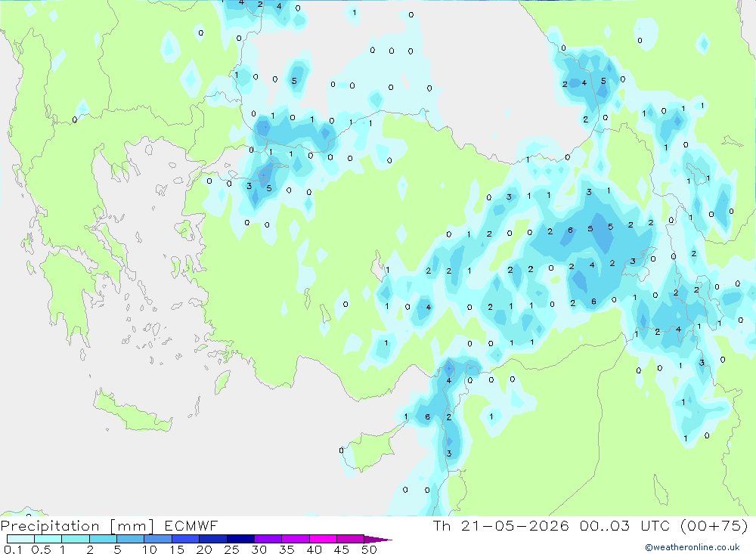Click the 'Precipitation [mm]' title text
The height and width of the screenshot is (554, 756).
(x=77, y=526)
